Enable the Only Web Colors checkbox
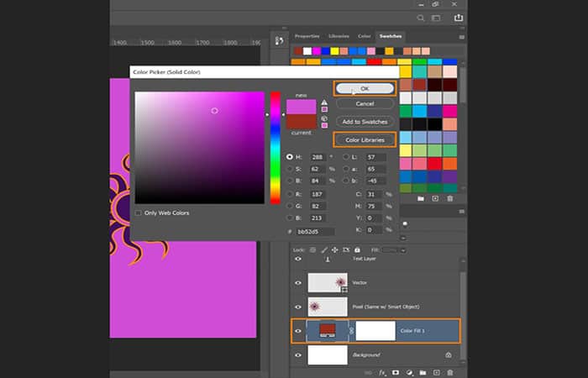This screenshot has width=588, height=378. [139, 213]
